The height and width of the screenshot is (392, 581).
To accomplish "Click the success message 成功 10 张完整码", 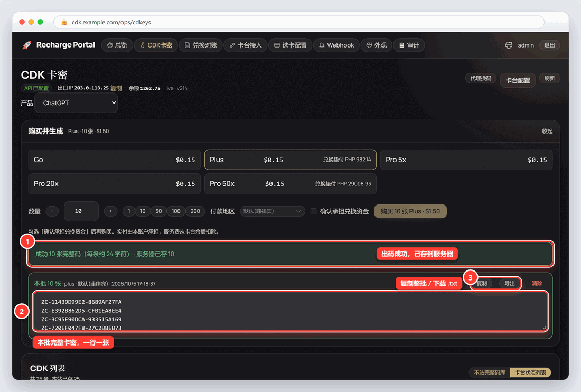I will click(105, 254).
